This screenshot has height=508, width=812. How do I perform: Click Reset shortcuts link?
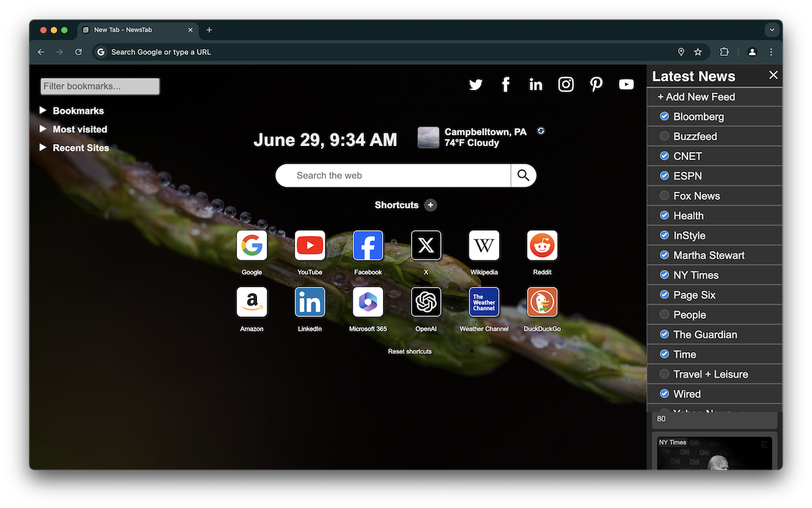tap(410, 351)
